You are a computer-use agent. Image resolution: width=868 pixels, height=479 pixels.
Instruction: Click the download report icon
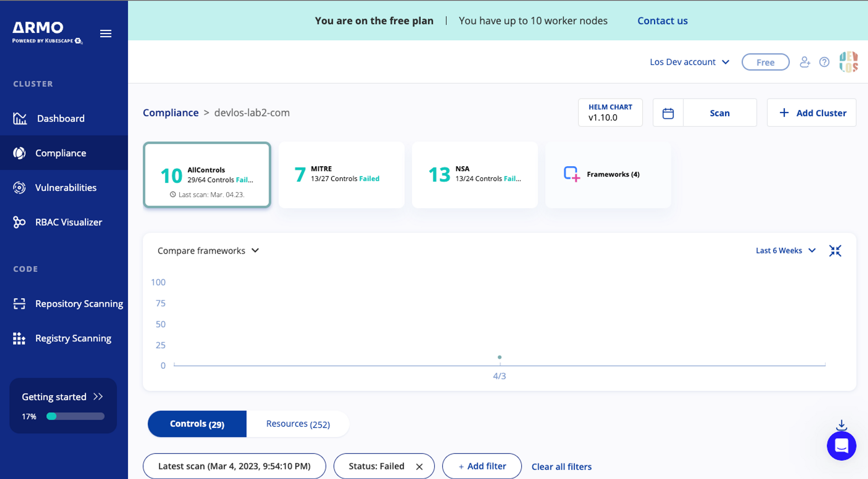(x=841, y=425)
